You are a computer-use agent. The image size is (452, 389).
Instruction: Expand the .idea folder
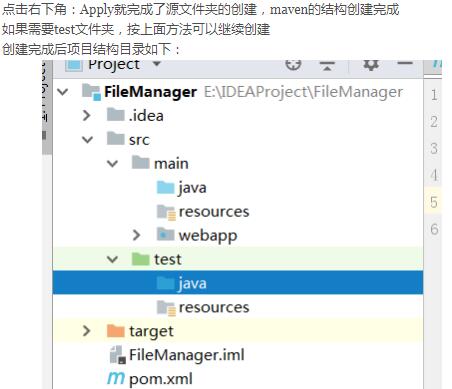(x=87, y=115)
